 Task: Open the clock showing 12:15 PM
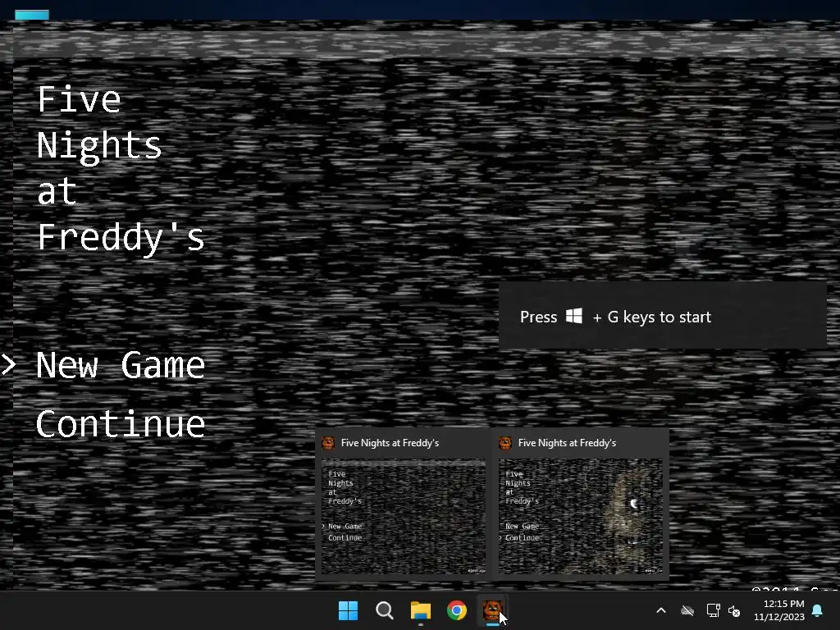[779, 610]
